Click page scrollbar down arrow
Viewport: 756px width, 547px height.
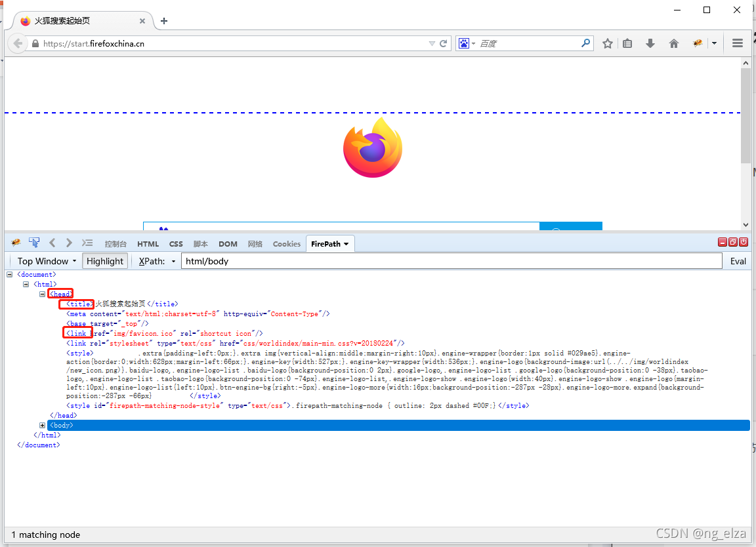745,225
